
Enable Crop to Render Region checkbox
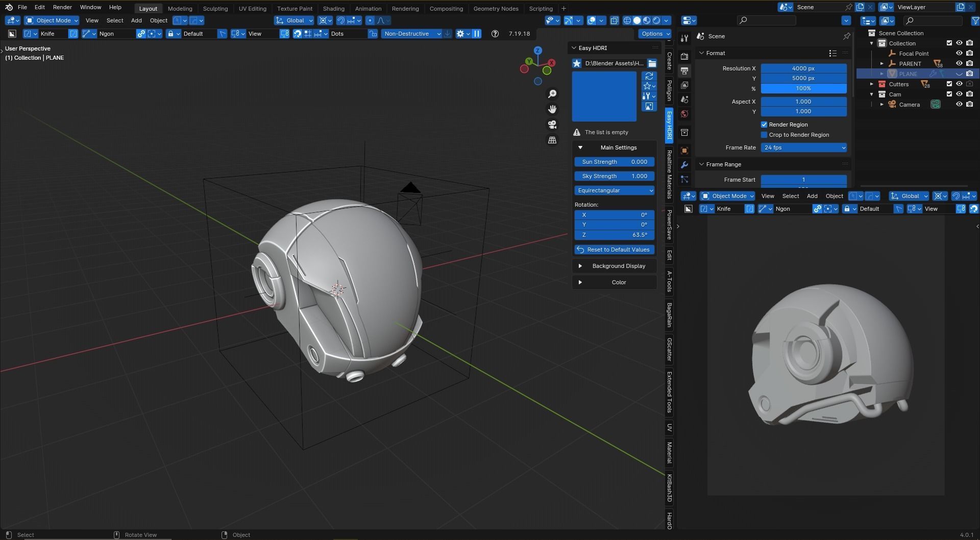click(764, 135)
